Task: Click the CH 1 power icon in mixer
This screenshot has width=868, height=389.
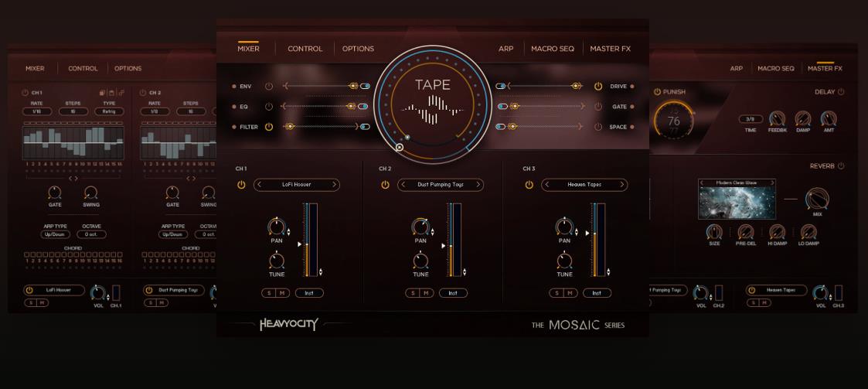Action: pyautogui.click(x=241, y=185)
